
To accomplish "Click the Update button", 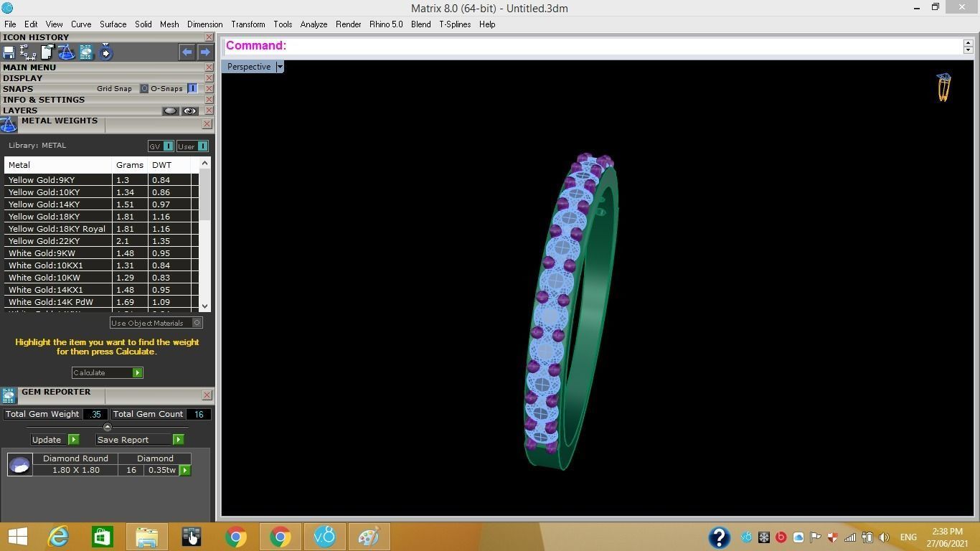I will click(55, 439).
